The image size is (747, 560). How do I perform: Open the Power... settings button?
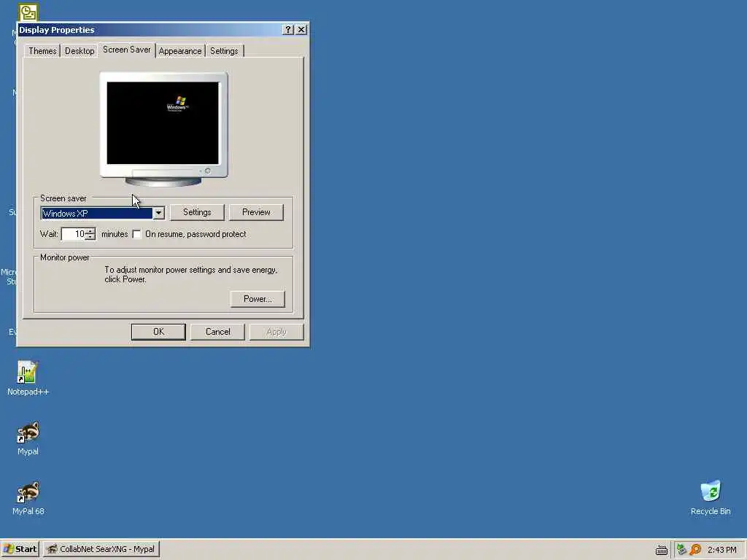(x=258, y=299)
